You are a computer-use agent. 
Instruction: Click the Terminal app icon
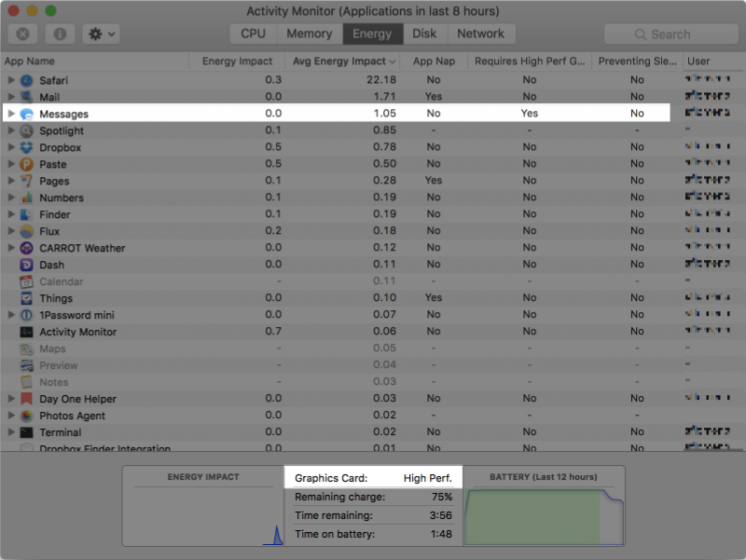point(27,432)
